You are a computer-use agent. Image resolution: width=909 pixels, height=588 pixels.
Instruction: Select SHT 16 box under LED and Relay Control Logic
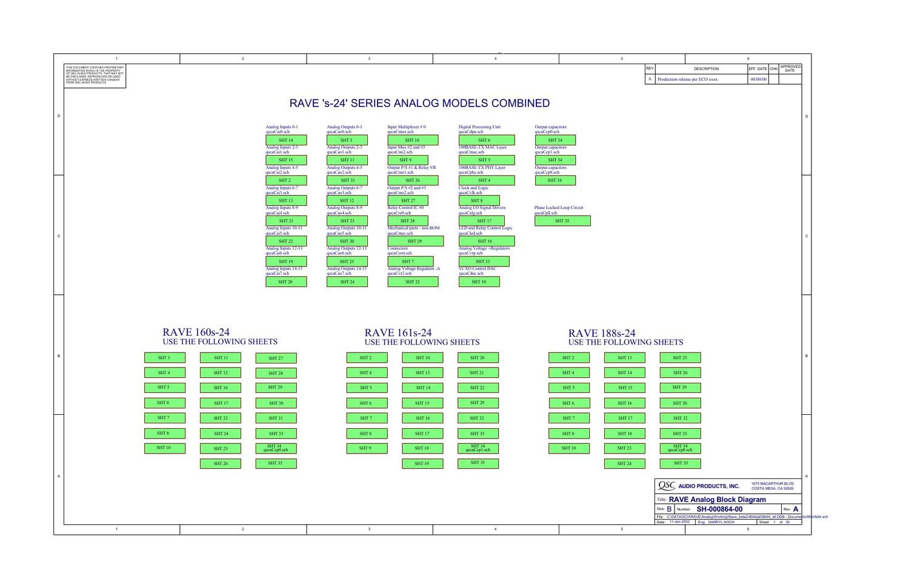[487, 241]
